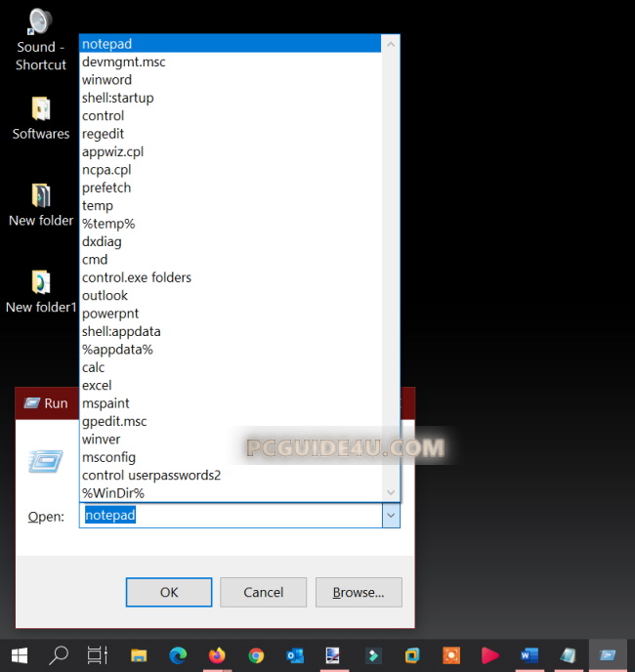Select notepad in the history list
Viewport: 635px width, 672px height.
click(x=231, y=44)
